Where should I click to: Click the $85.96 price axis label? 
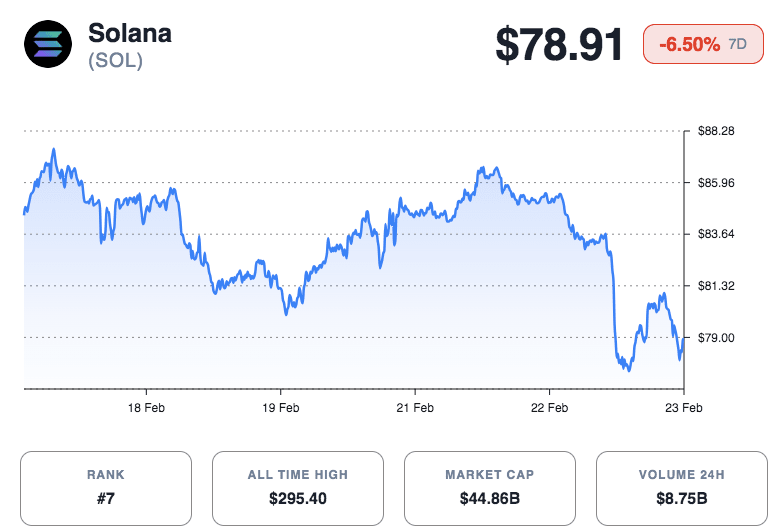[716, 183]
